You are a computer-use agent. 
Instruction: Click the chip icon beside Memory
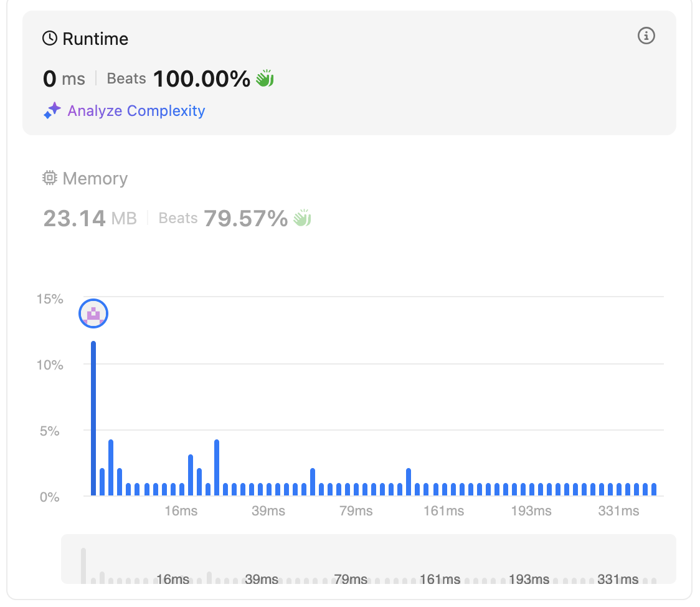click(x=49, y=178)
